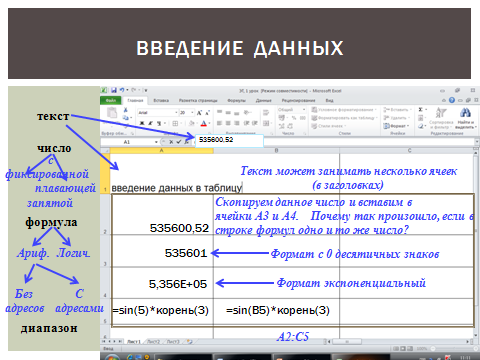Click the Borders grid icon

[x=175, y=123]
